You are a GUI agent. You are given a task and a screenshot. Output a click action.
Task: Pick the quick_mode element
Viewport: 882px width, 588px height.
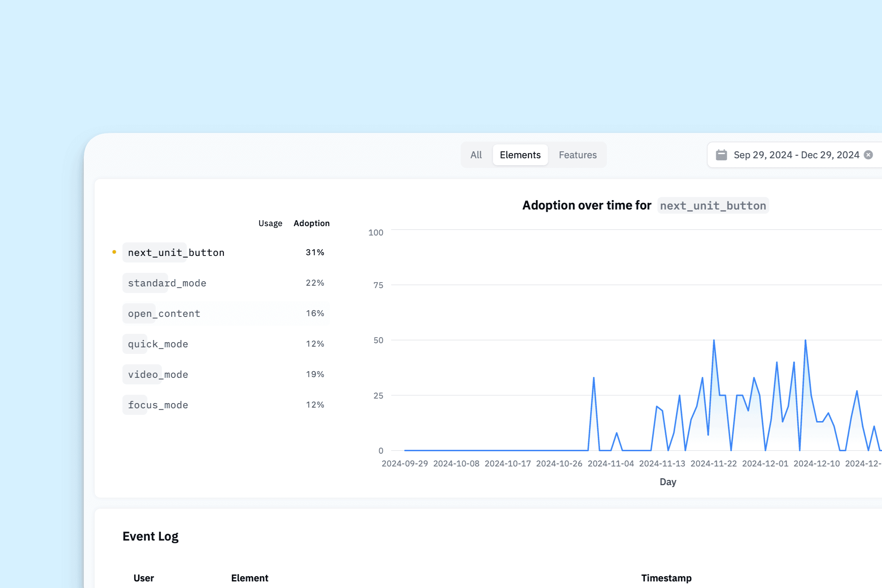[x=158, y=344]
